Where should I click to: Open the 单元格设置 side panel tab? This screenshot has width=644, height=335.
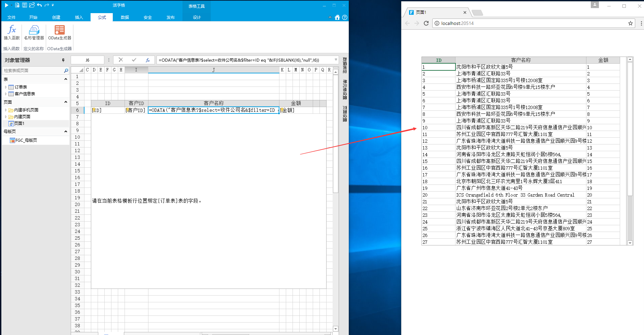(x=345, y=90)
